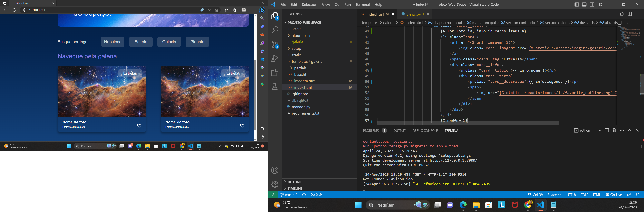This screenshot has width=644, height=212.
Task: Open remote window indicator in status bar
Action: pyautogui.click(x=273, y=195)
